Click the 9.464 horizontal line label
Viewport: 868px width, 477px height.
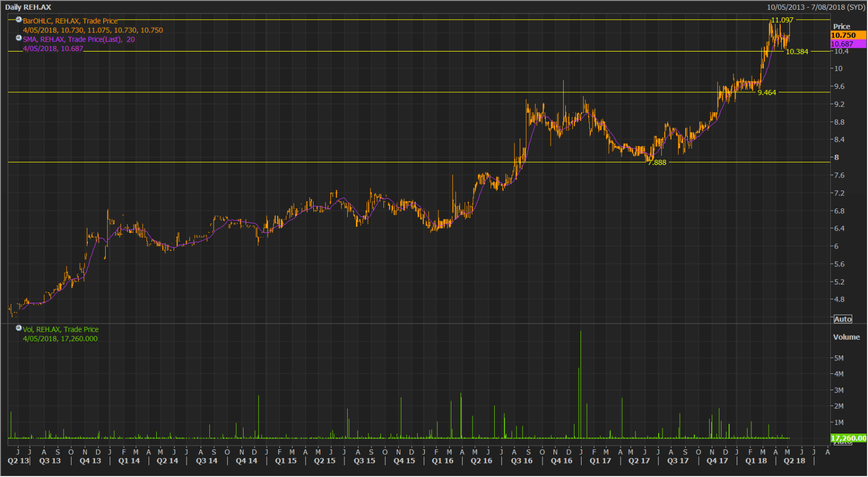(x=767, y=93)
